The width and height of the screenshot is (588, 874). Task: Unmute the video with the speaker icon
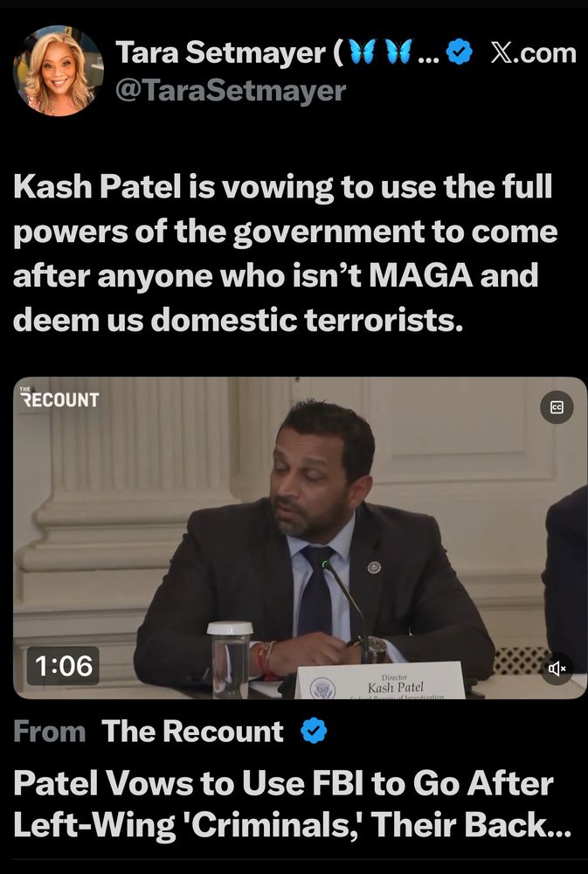[557, 668]
